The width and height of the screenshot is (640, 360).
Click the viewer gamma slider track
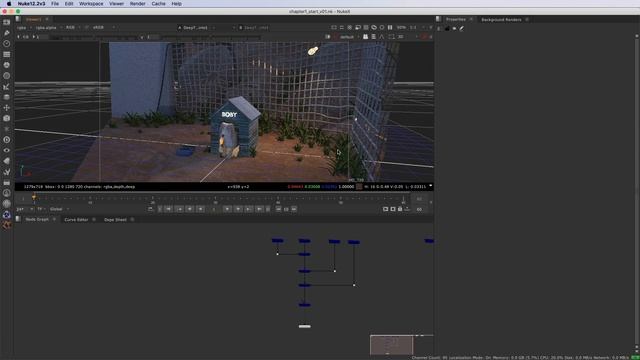[211, 37]
